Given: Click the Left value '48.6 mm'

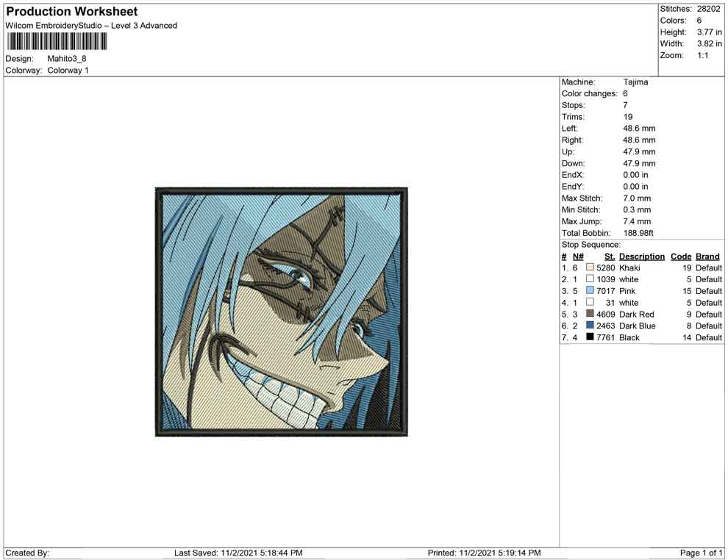Looking at the screenshot, I should pyautogui.click(x=639, y=128).
